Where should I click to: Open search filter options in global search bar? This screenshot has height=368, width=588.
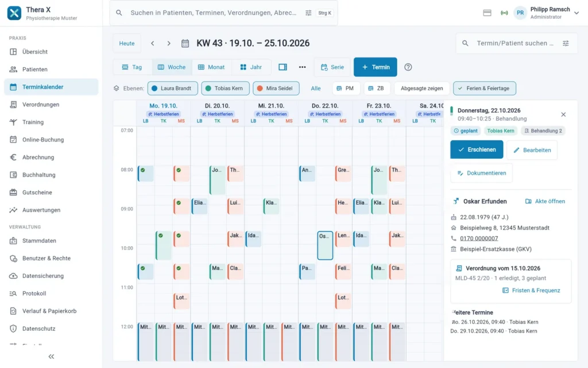(x=308, y=13)
